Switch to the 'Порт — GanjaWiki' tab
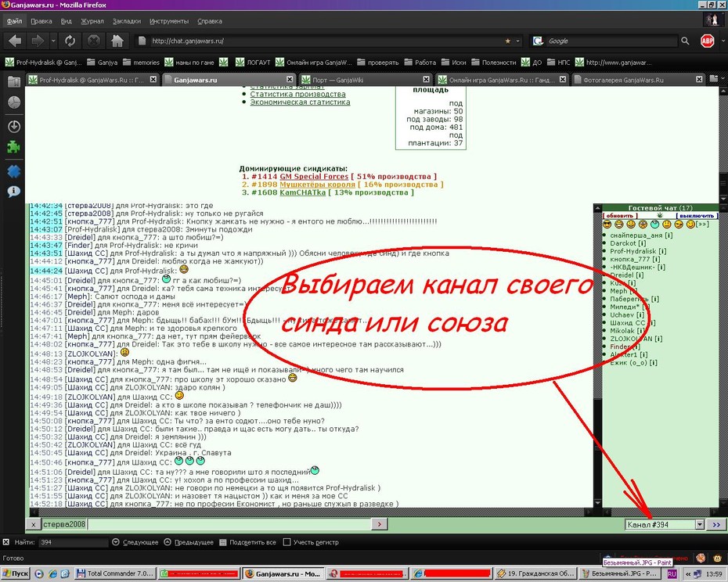This screenshot has width=728, height=582. (365, 80)
